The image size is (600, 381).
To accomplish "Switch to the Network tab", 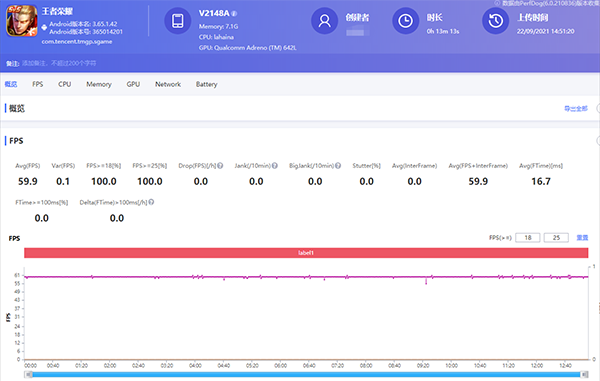I will 168,84.
